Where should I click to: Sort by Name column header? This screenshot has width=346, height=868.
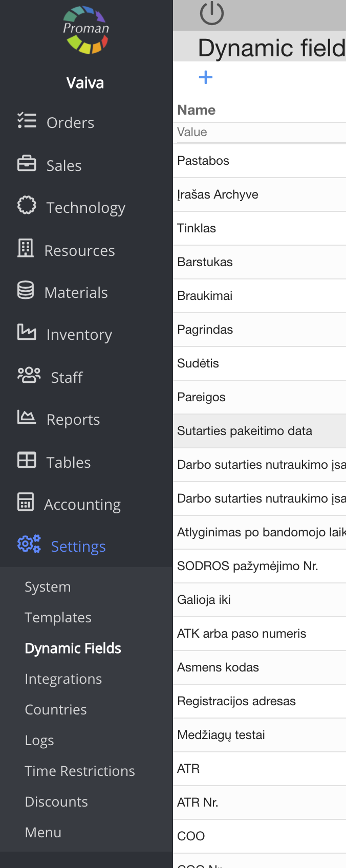pos(197,110)
